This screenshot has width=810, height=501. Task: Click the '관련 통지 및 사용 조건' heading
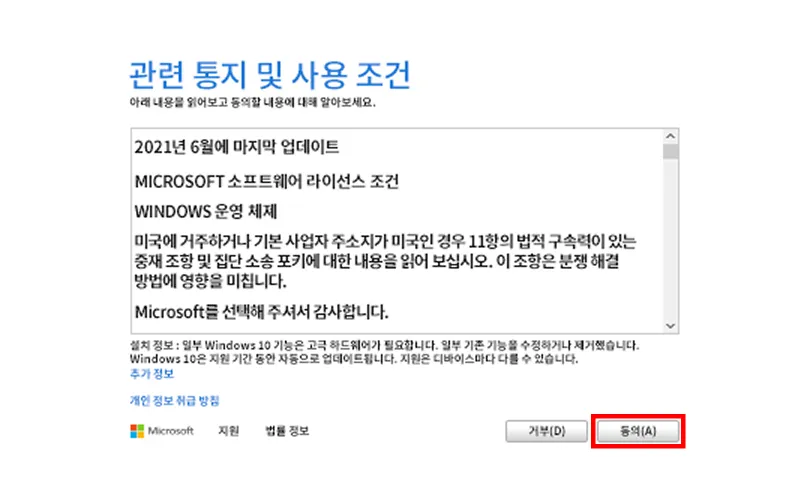pos(270,75)
